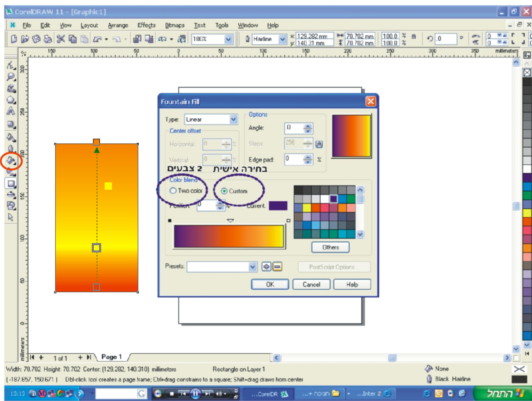The image size is (532, 401).
Task: Open the Arrange menu
Action: 118,25
